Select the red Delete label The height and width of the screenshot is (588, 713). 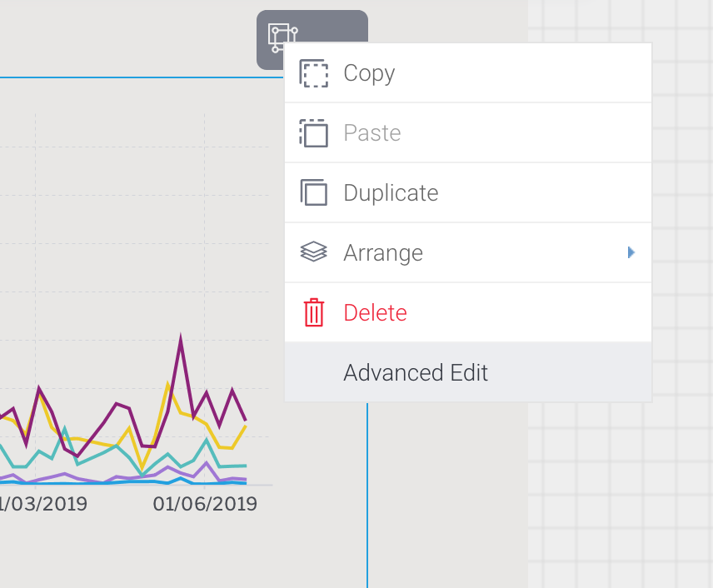point(376,313)
